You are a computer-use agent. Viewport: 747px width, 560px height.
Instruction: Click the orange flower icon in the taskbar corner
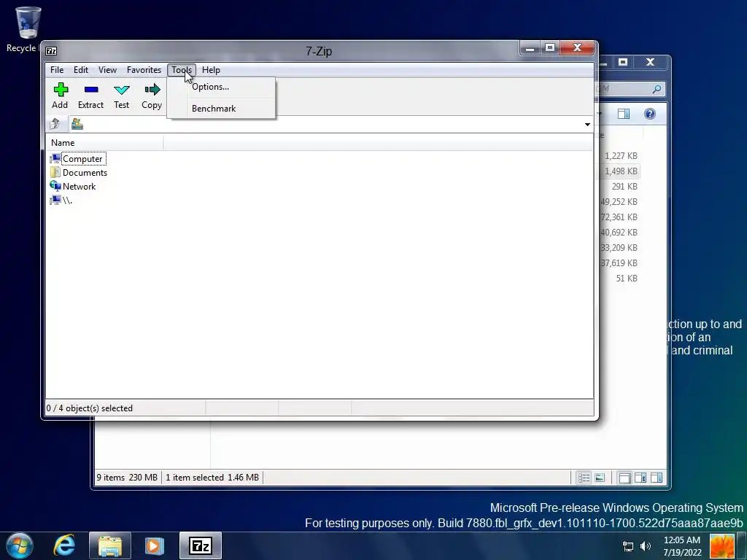[x=722, y=546]
